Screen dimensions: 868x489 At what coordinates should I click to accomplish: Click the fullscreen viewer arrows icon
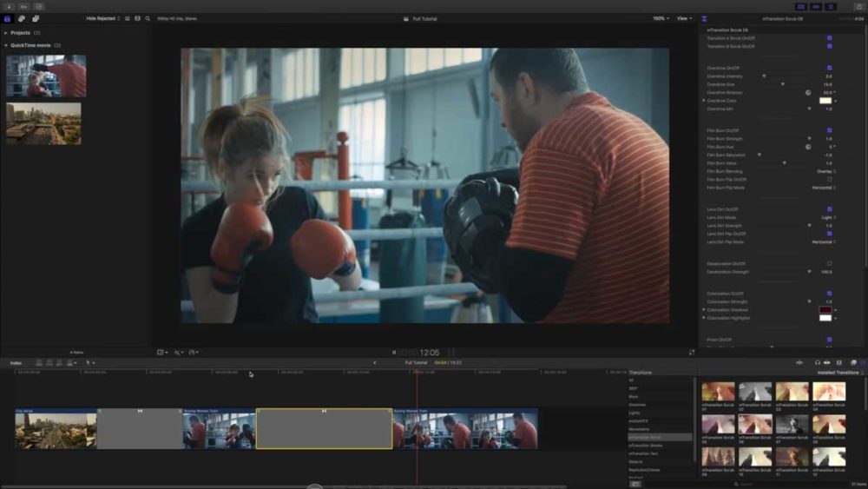692,352
